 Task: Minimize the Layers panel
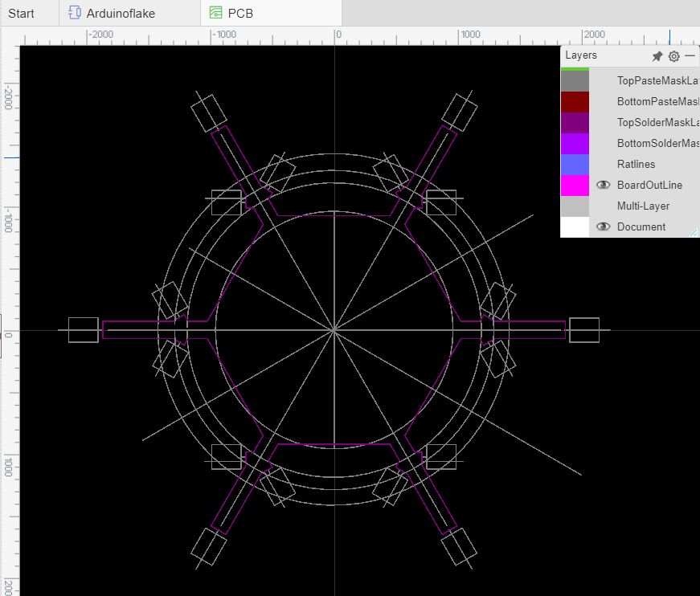[690, 55]
